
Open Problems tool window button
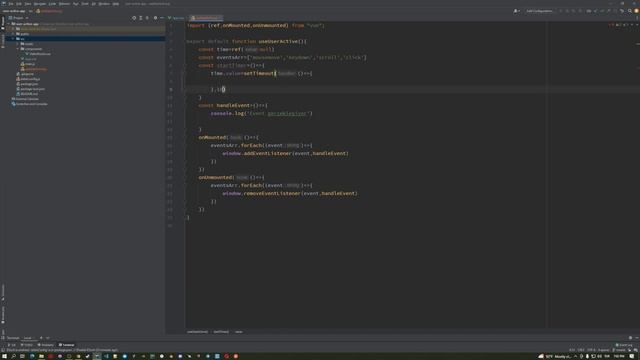45,345
